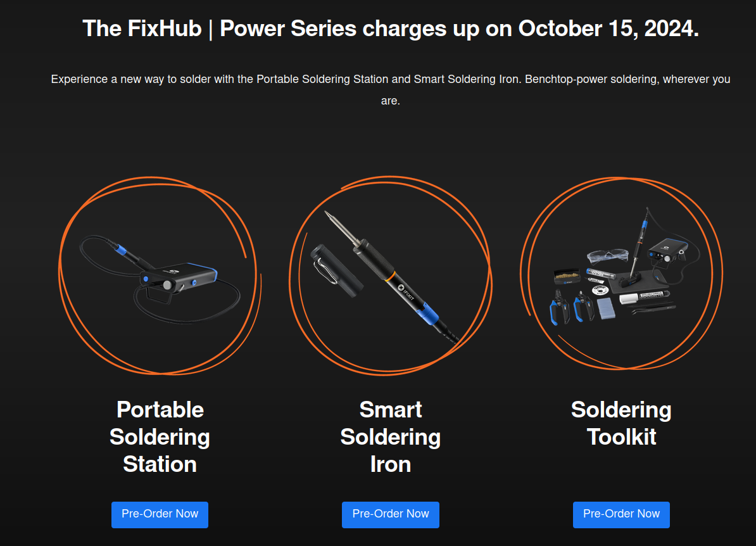The height and width of the screenshot is (546, 756).
Task: Pre-order the Soldering Toolkit
Action: pos(621,514)
